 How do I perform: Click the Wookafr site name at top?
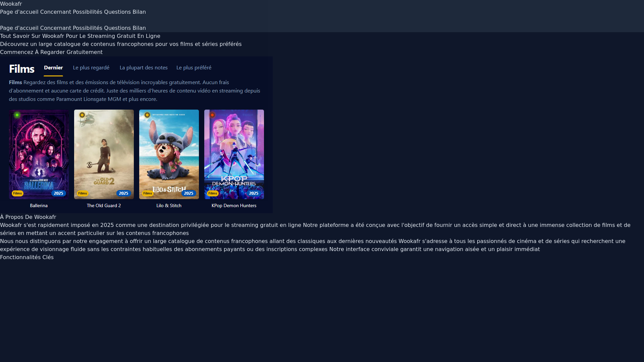click(x=11, y=4)
